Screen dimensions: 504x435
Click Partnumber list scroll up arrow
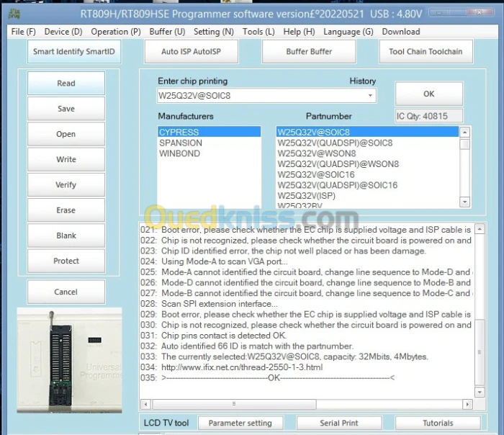(465, 132)
